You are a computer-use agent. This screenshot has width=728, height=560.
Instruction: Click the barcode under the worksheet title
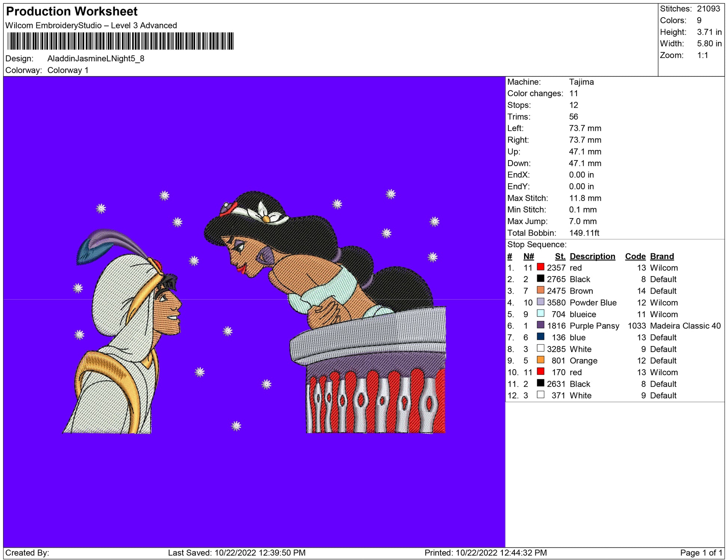click(x=120, y=41)
